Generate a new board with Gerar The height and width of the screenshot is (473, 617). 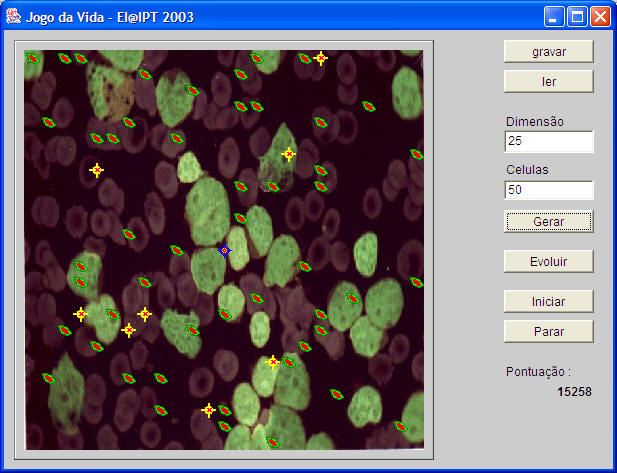pyautogui.click(x=548, y=221)
